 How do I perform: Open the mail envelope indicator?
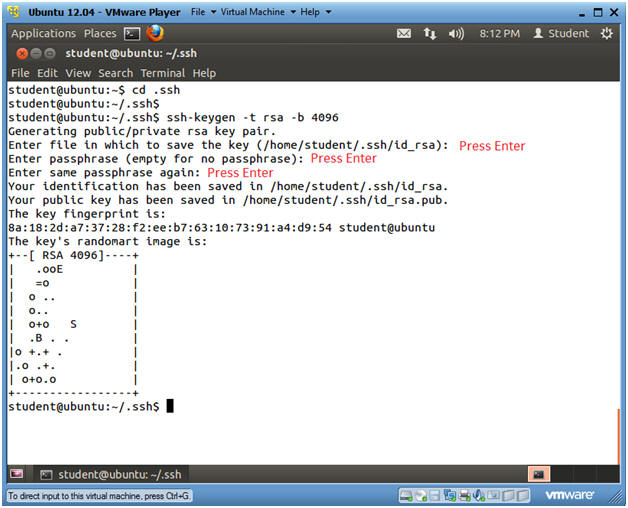tap(404, 34)
